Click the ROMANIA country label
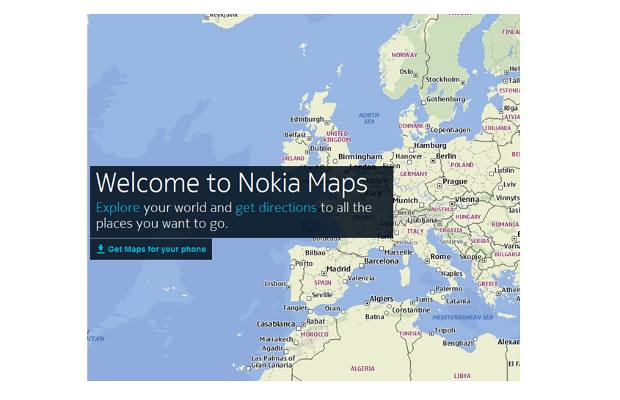The image size is (620, 400). tap(505, 224)
